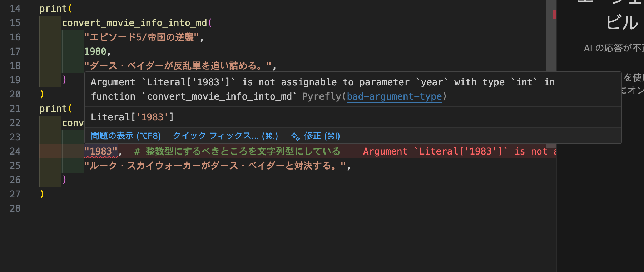Click line number 28 in the gutter
Screen dimensions: 644x272
[x=15, y=209]
